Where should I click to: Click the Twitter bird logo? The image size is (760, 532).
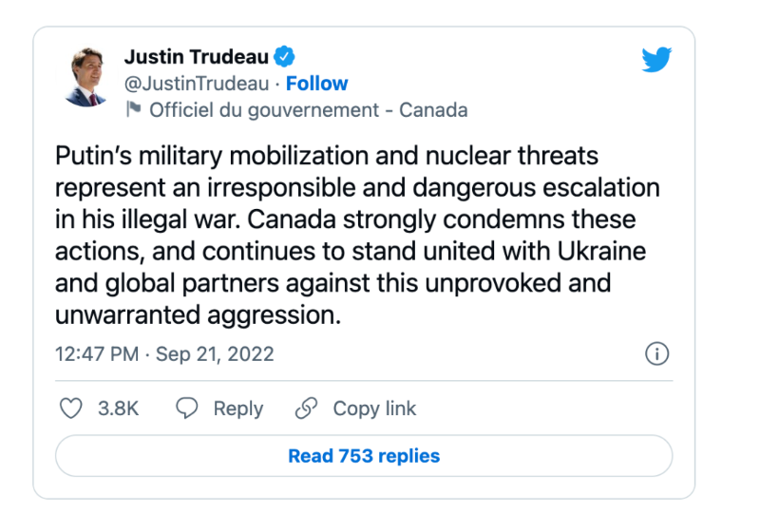click(656, 60)
